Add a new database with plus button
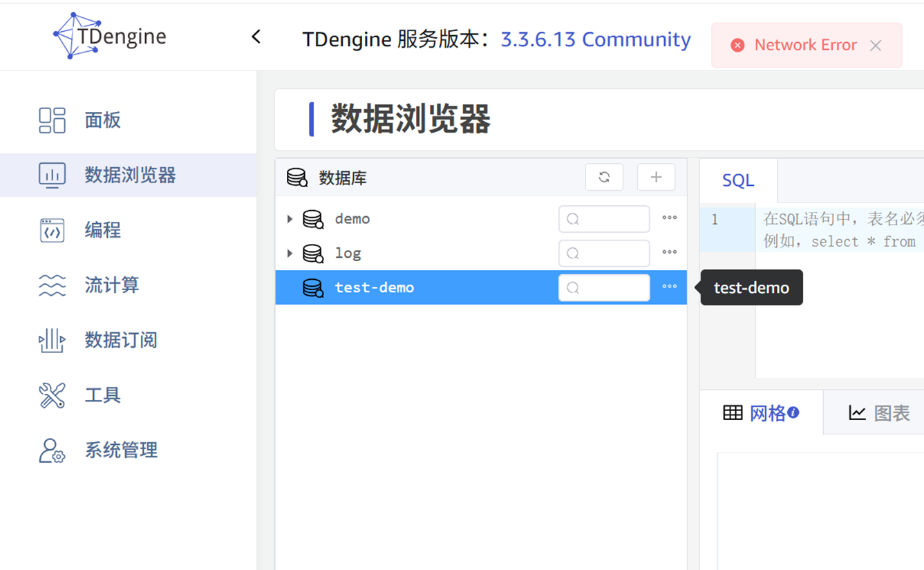This screenshot has width=924, height=570. pyautogui.click(x=656, y=178)
